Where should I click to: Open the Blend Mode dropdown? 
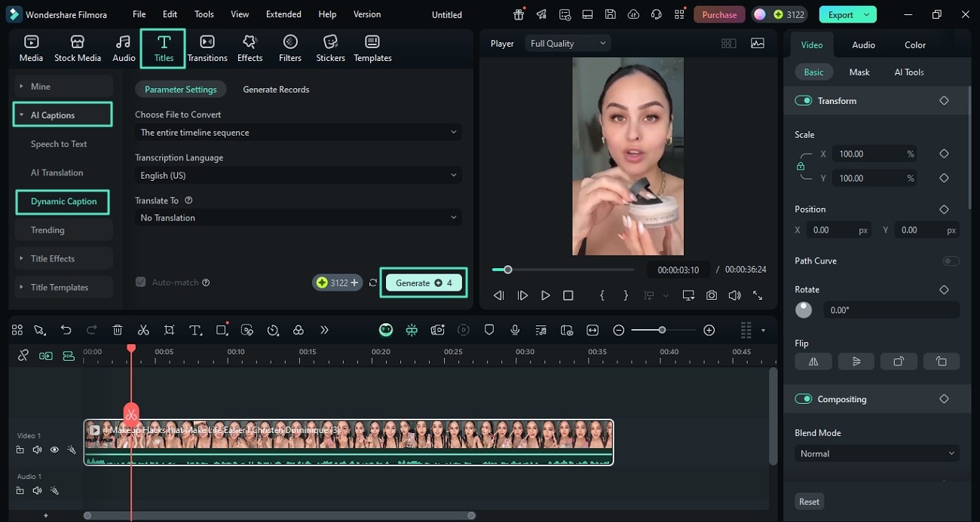tap(877, 453)
